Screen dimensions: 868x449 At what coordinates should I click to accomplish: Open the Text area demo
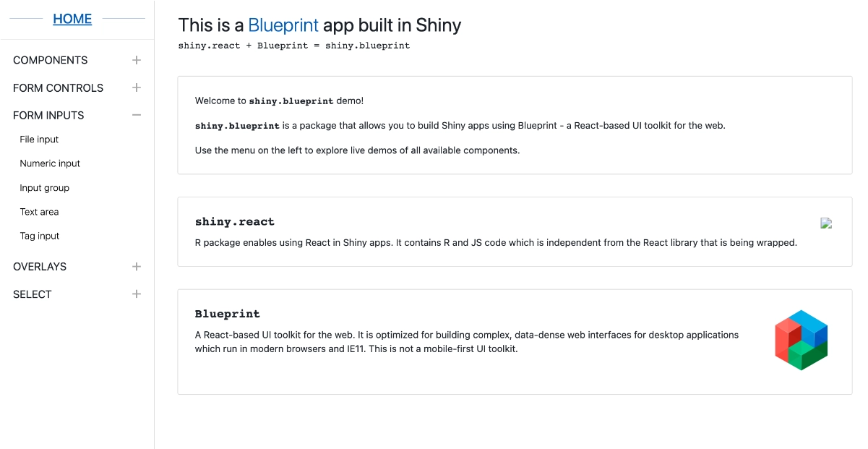tap(39, 211)
